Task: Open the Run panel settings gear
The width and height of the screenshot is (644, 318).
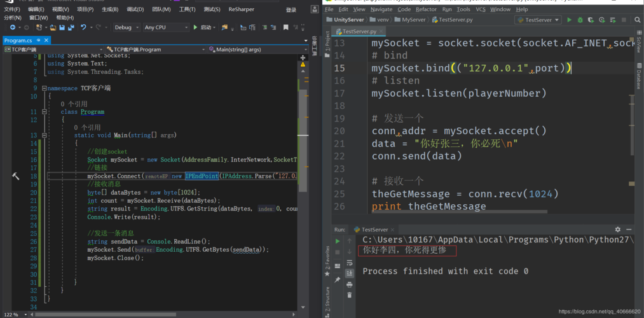Action: tap(618, 230)
